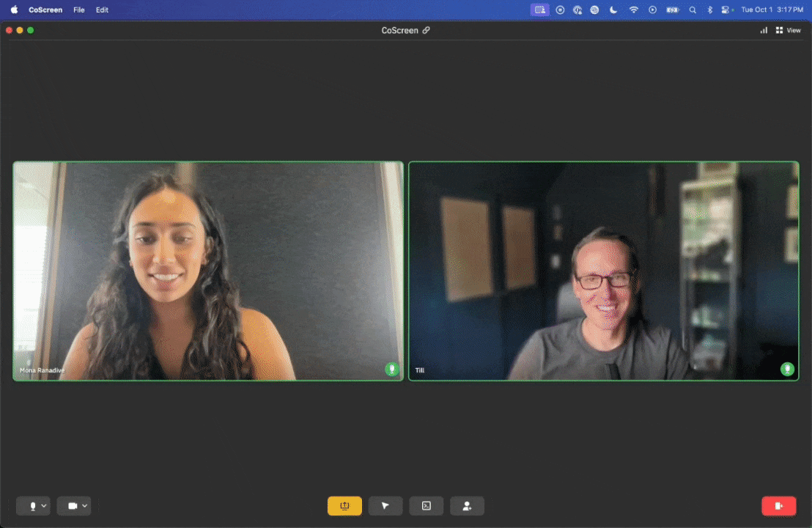Image resolution: width=812 pixels, height=528 pixels.
Task: Click Mona Ranadive's green mic indicator
Action: [391, 369]
